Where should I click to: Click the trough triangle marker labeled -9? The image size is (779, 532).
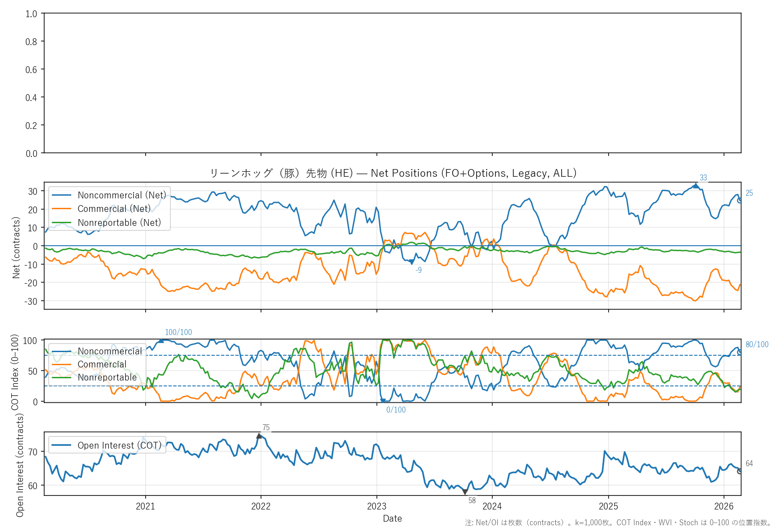(x=411, y=262)
